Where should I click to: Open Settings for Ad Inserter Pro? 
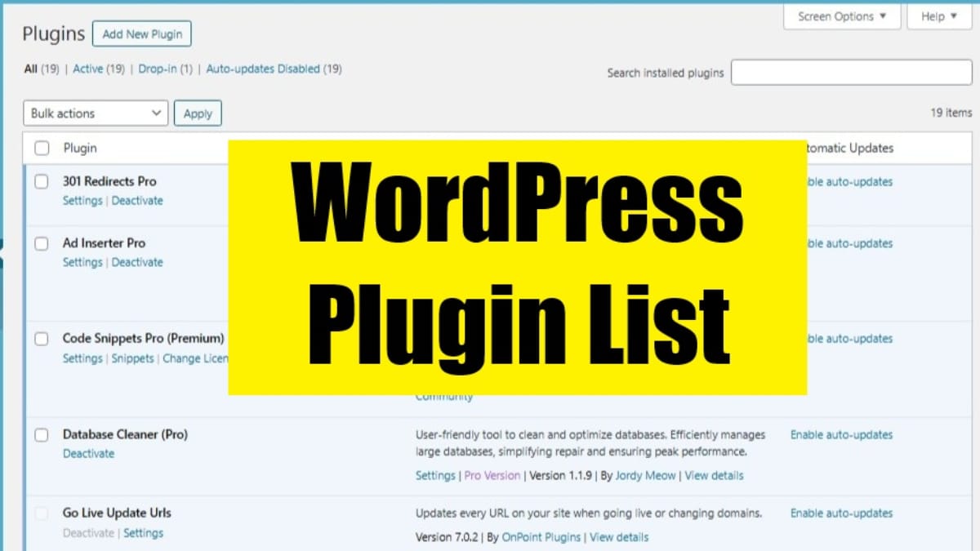click(82, 262)
